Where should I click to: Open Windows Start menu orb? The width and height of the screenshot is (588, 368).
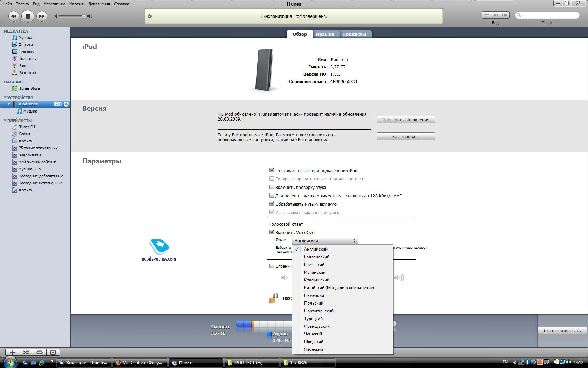click(10, 362)
